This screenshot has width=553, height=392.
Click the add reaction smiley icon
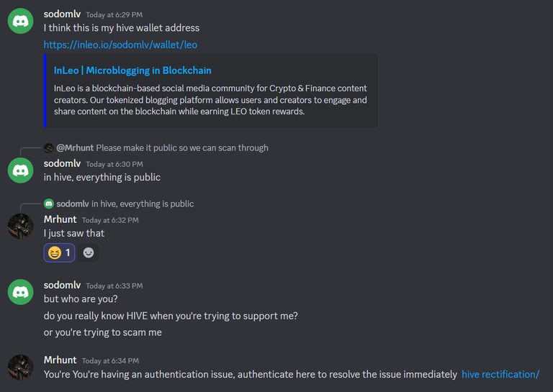(x=88, y=253)
